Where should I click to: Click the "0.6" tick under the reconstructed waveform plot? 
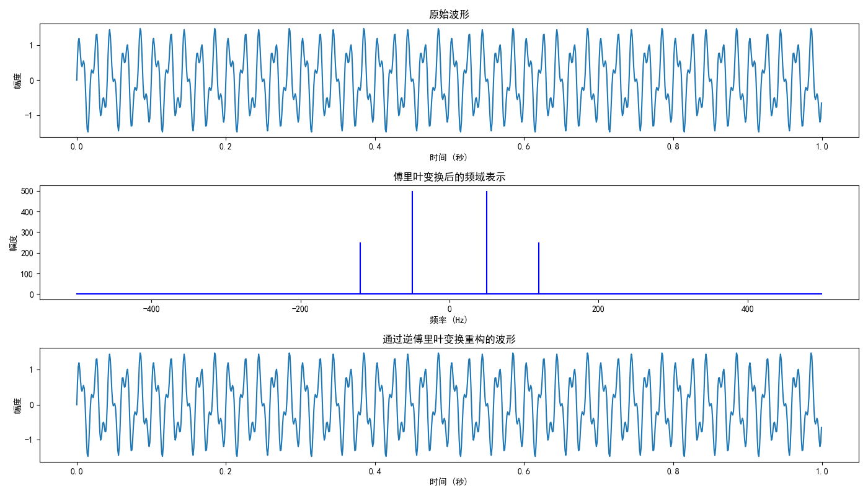(x=524, y=471)
